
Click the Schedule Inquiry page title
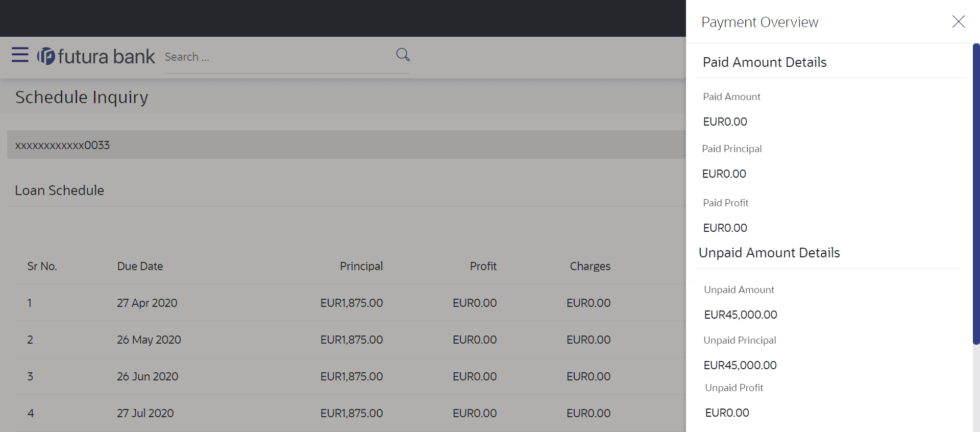click(x=82, y=97)
